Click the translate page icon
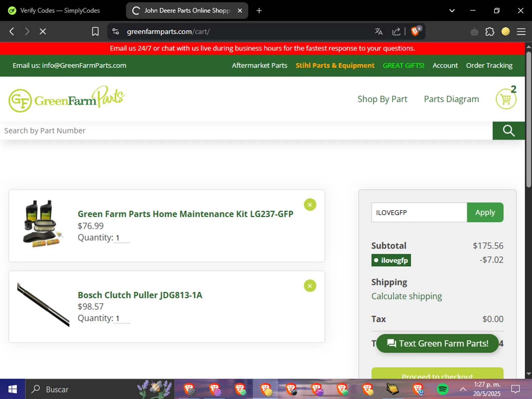532x399 pixels. (x=378, y=32)
